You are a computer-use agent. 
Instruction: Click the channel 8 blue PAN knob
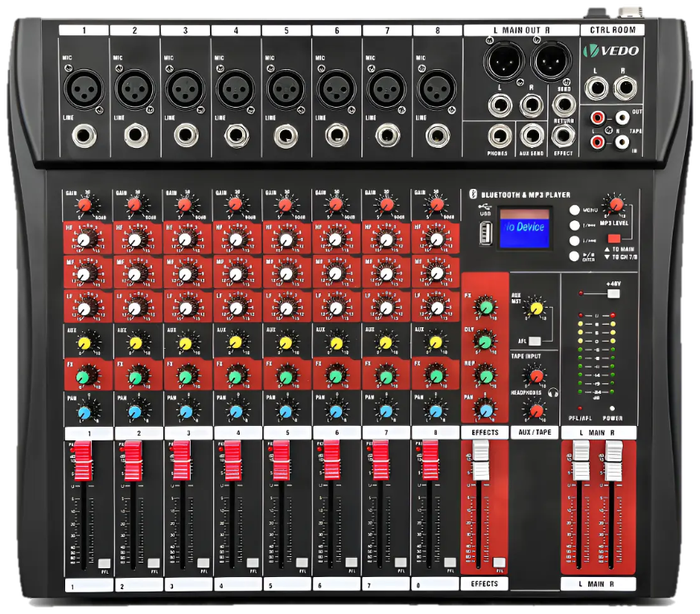tap(436, 411)
